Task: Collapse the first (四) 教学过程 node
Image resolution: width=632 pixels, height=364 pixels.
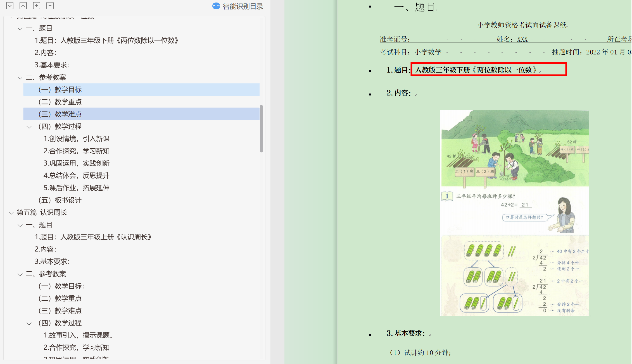Action: pyautogui.click(x=29, y=127)
